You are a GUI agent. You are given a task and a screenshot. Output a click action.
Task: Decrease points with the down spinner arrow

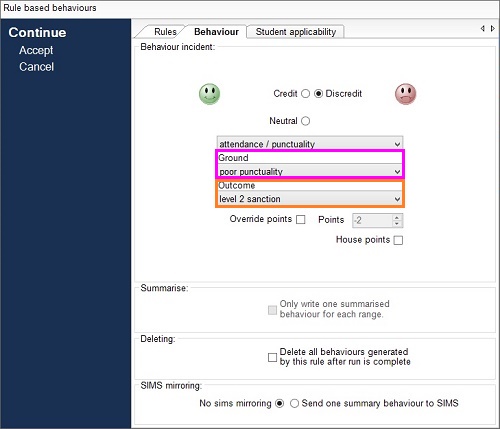click(x=397, y=223)
